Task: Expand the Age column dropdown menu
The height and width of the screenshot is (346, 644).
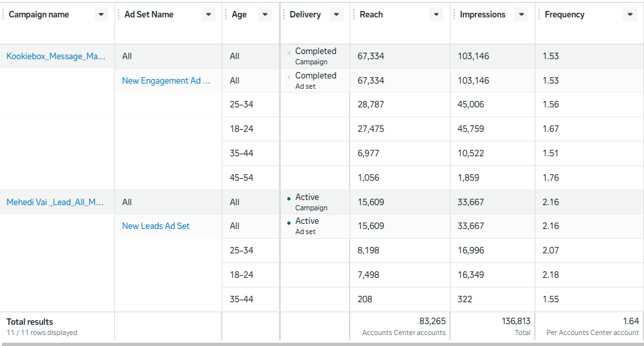Action: point(265,15)
